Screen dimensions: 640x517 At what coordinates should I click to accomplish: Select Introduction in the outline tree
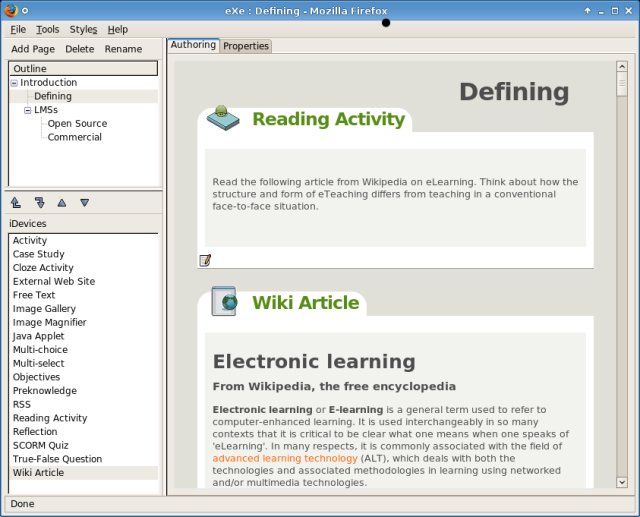click(49, 82)
